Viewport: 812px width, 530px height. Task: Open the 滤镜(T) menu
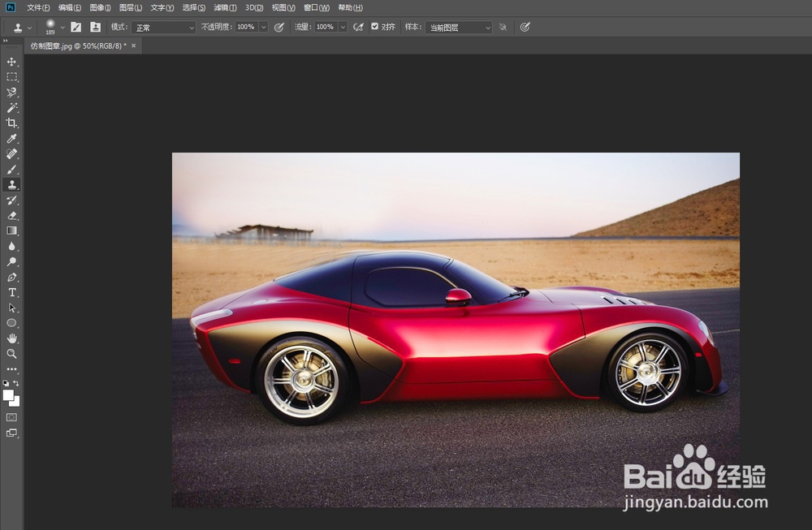(225, 8)
